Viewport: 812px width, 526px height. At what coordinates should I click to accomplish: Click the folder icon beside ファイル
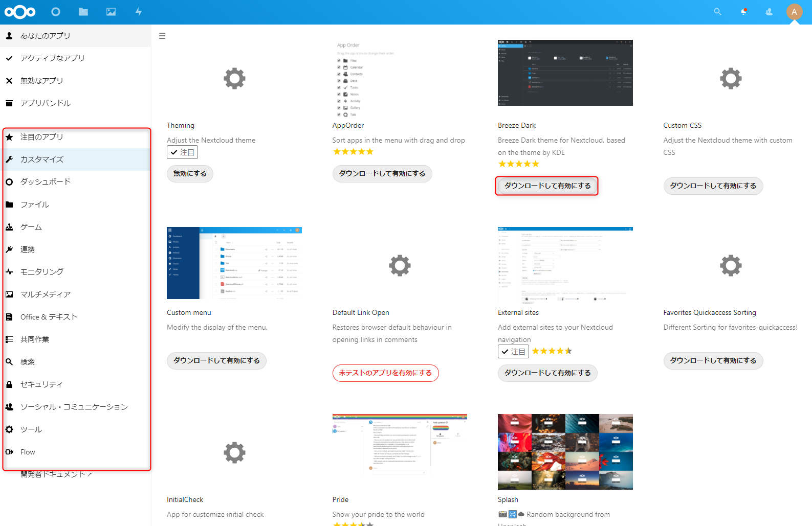click(x=9, y=204)
